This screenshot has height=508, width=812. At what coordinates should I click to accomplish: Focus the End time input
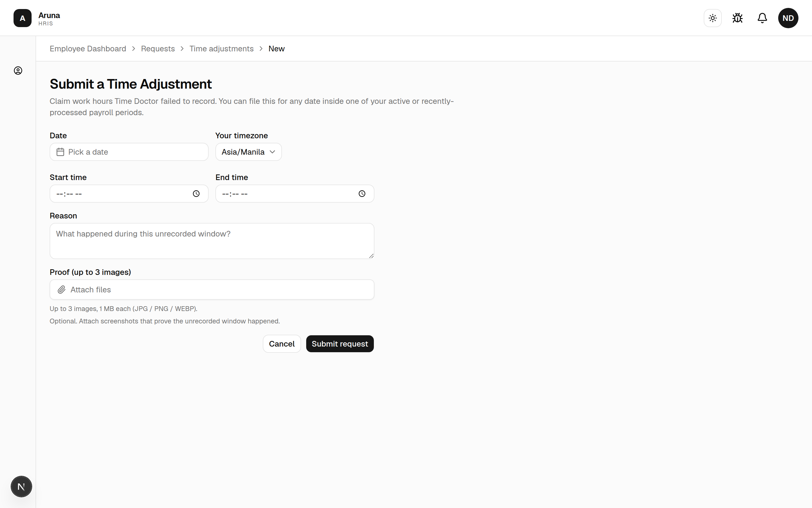click(295, 194)
